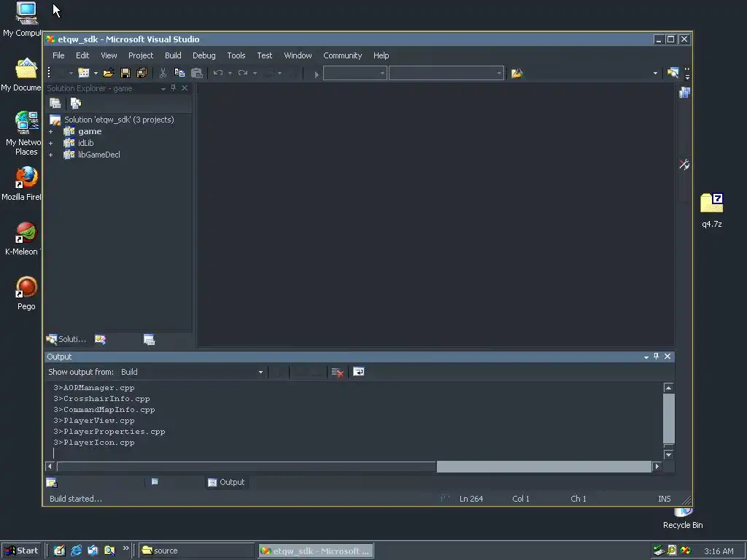This screenshot has width=747, height=560.
Task: Click the Output horizontal scrollbar right arrow
Action: [x=657, y=466]
